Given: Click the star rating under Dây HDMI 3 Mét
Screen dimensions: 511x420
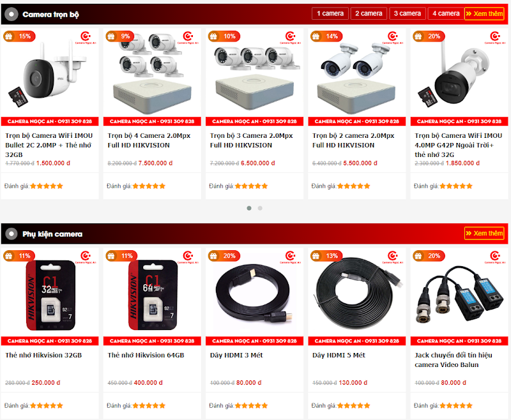Looking at the screenshot, I should (251, 405).
